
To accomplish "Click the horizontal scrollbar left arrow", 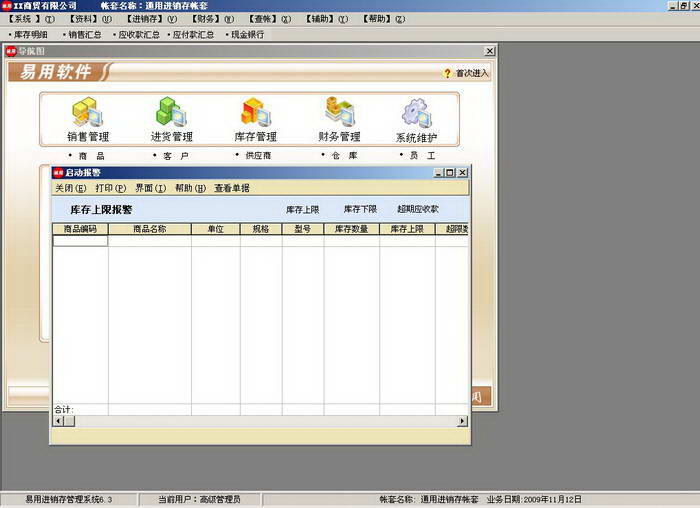I will pos(58,421).
